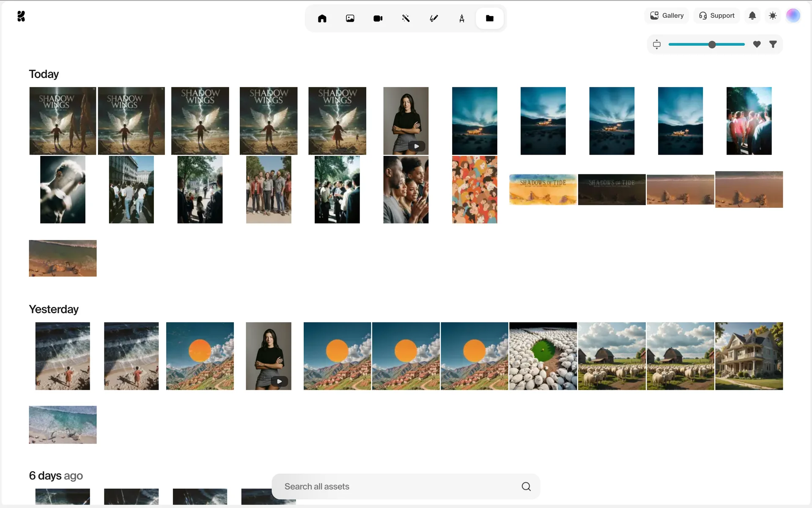Toggle favorites heart filter
The width and height of the screenshot is (812, 508).
(757, 44)
